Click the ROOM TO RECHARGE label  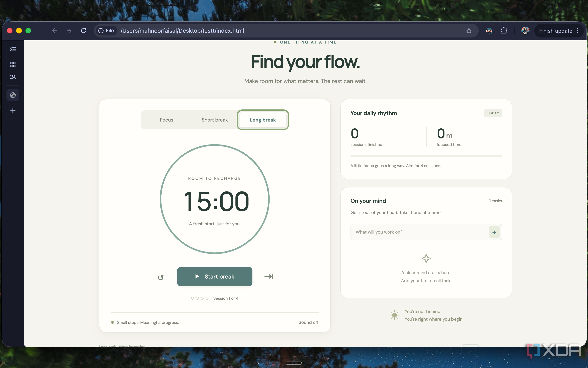[x=214, y=178]
